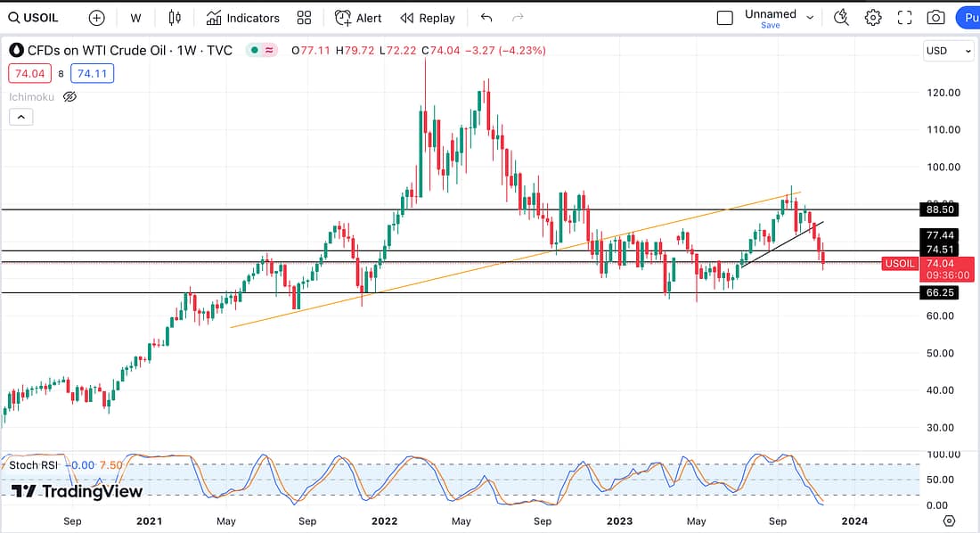980x533 pixels.
Task: Select the layout setup square box
Action: [725, 18]
